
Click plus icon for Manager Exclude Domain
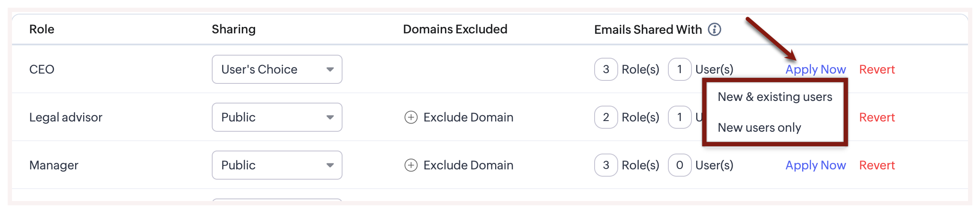pyautogui.click(x=411, y=165)
